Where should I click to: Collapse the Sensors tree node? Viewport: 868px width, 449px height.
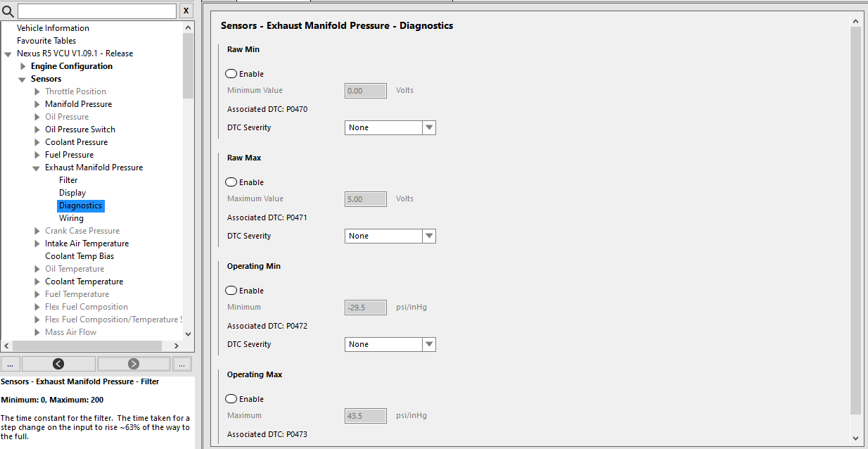coord(22,80)
